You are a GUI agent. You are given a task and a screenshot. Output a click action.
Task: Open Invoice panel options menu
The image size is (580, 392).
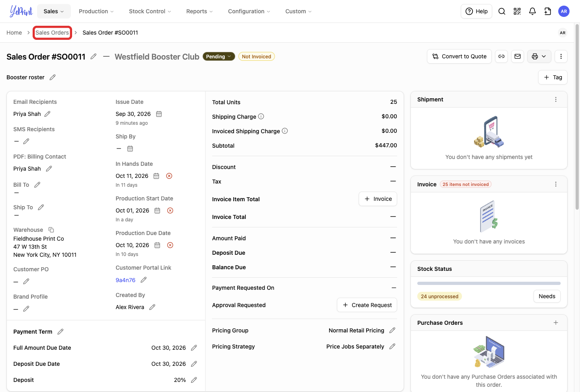(x=556, y=184)
